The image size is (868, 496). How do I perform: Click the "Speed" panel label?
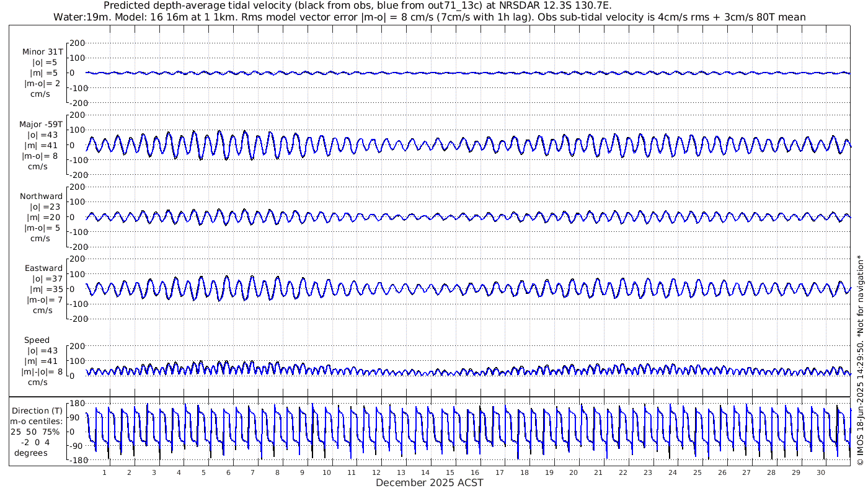coord(37,340)
